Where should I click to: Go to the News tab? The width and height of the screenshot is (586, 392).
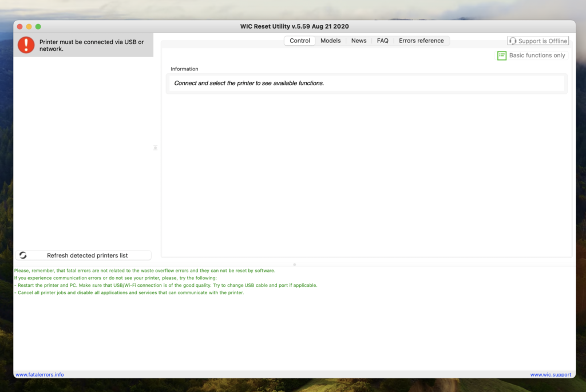pyautogui.click(x=359, y=41)
